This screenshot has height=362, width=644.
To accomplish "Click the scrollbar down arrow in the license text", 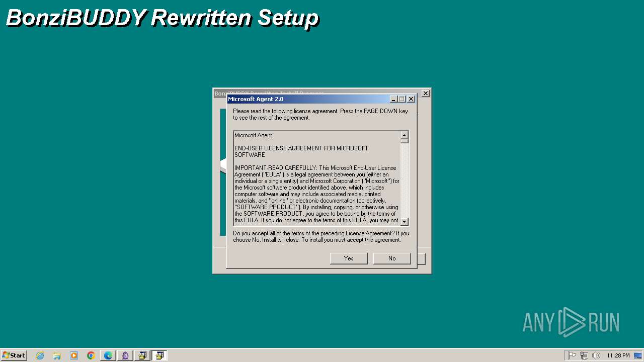I will (x=404, y=221).
